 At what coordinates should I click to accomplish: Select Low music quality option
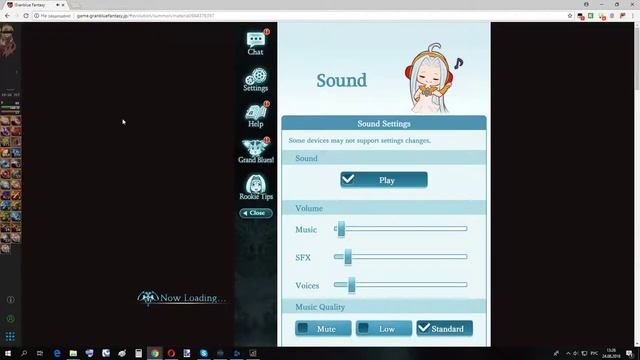[384, 329]
